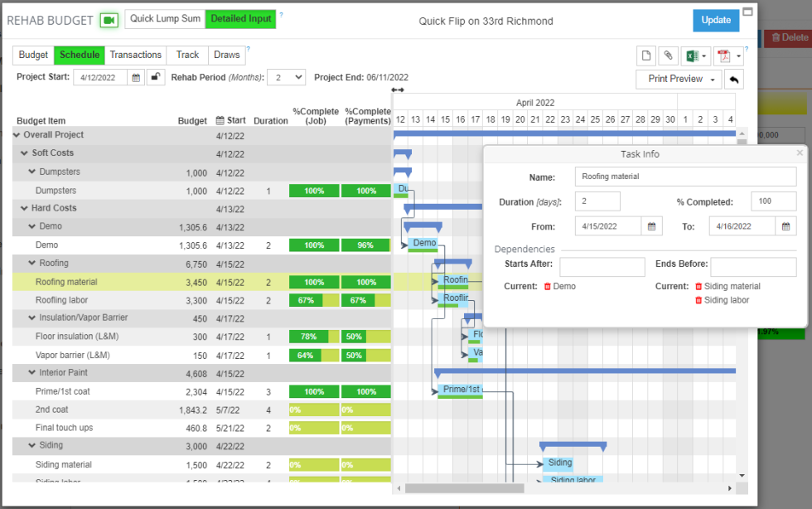Open the PDF export icon

coord(723,55)
